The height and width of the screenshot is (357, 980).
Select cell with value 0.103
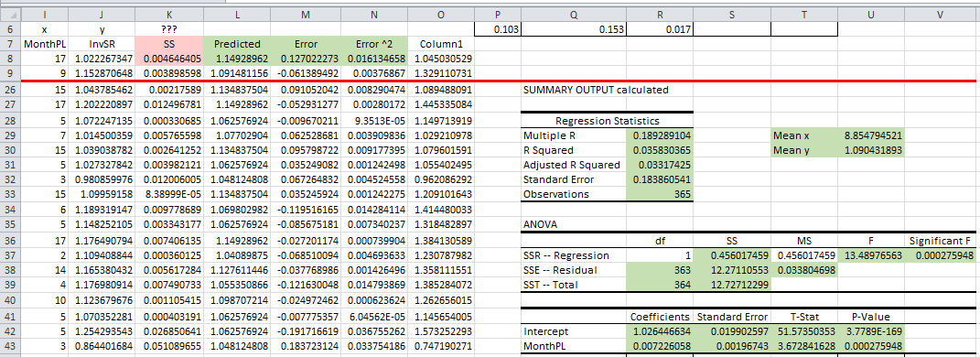498,29
